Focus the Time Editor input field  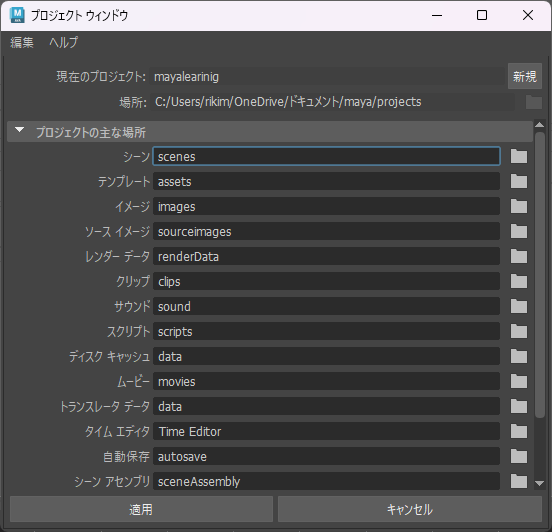point(326,431)
